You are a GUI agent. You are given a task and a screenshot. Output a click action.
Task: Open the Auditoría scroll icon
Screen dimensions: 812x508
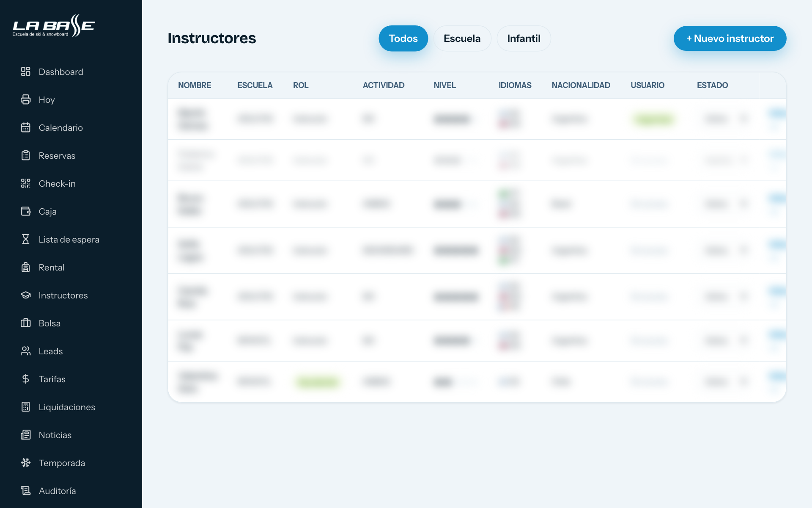tap(26, 491)
